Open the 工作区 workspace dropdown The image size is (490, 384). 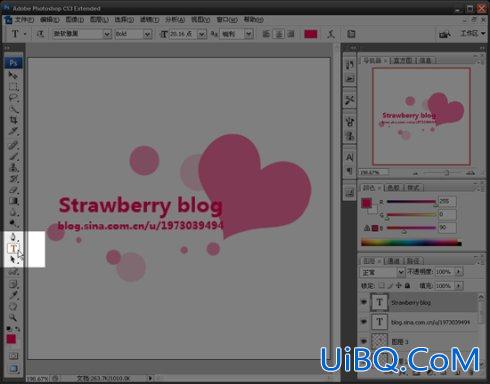[473, 34]
